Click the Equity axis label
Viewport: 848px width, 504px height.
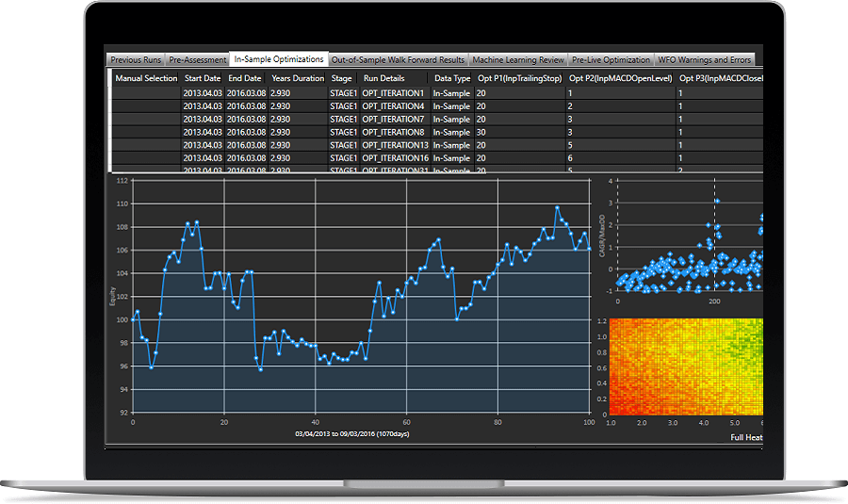[112, 297]
